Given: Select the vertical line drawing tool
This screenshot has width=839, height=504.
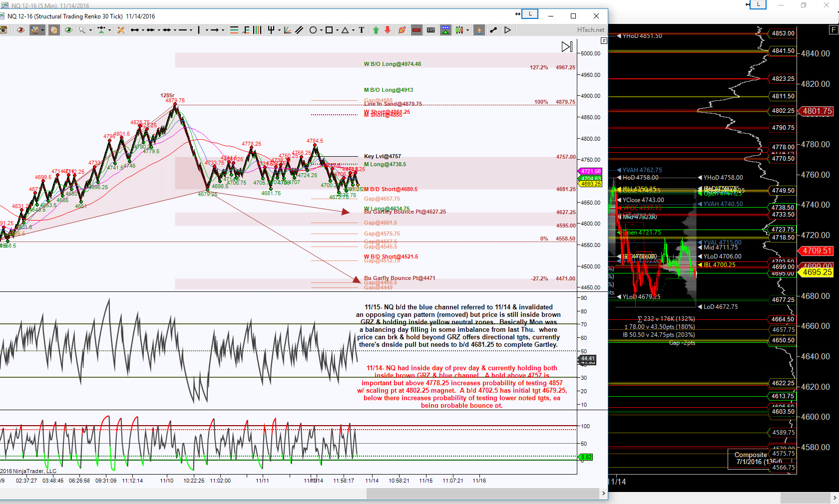Looking at the screenshot, I should pyautogui.click(x=199, y=30).
